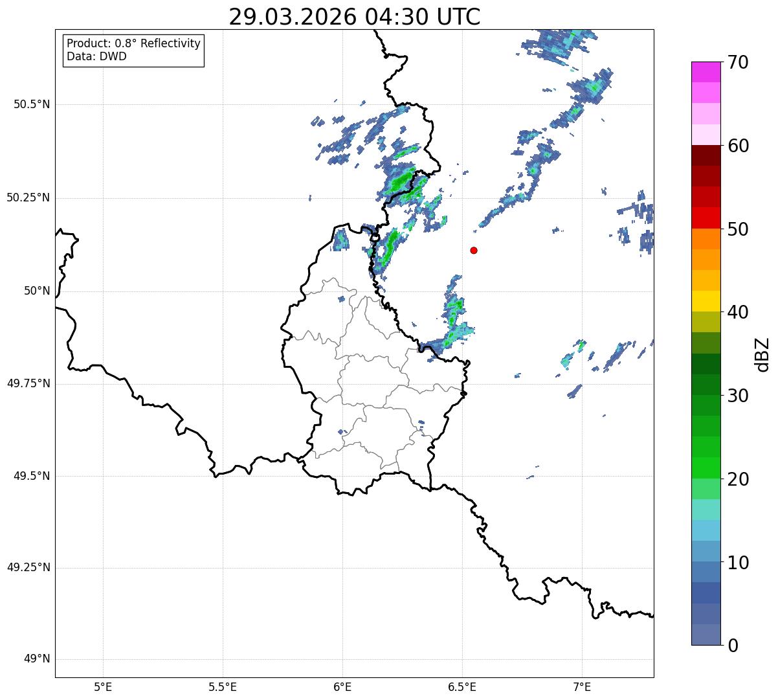Click the 6.5°E longitude label
778x700 pixels.
(x=462, y=687)
